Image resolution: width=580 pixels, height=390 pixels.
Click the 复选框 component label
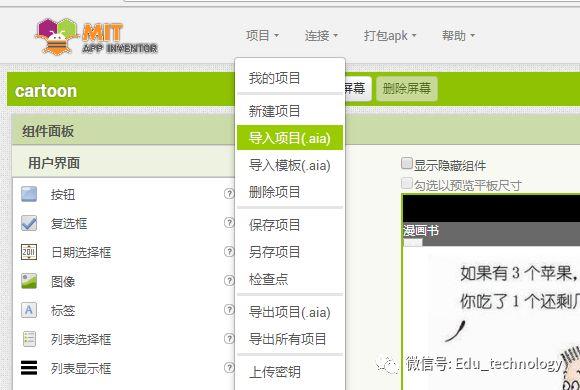(69, 223)
